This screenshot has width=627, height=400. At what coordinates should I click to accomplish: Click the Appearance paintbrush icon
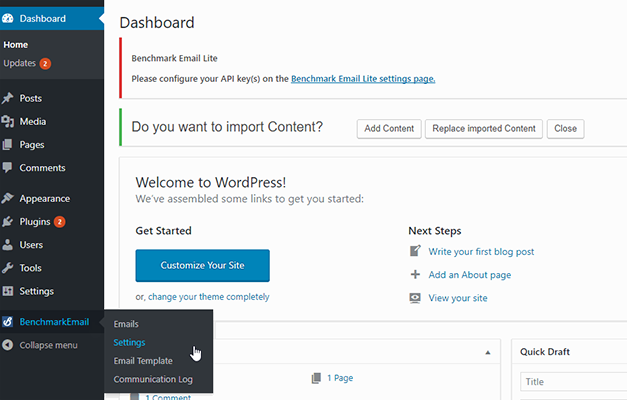(8, 198)
